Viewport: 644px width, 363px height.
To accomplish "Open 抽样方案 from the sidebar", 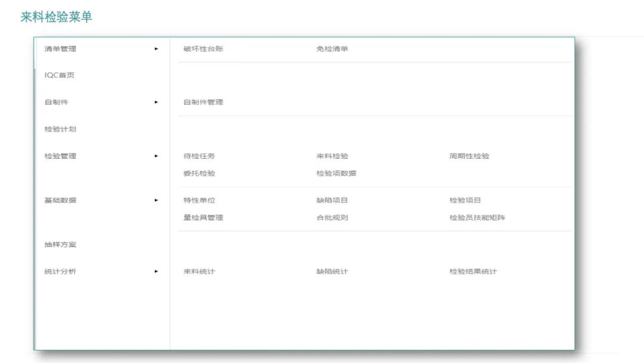I will click(x=60, y=245).
